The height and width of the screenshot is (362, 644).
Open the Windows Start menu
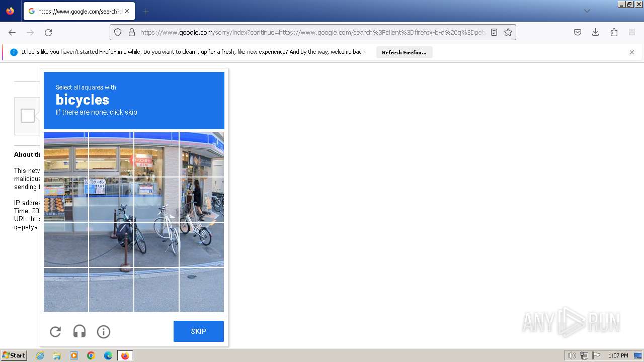coord(14,355)
